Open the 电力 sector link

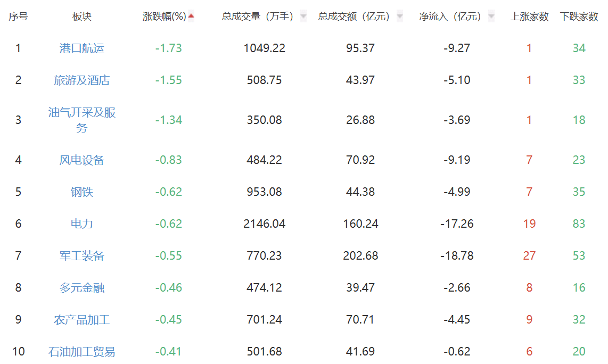coord(82,224)
